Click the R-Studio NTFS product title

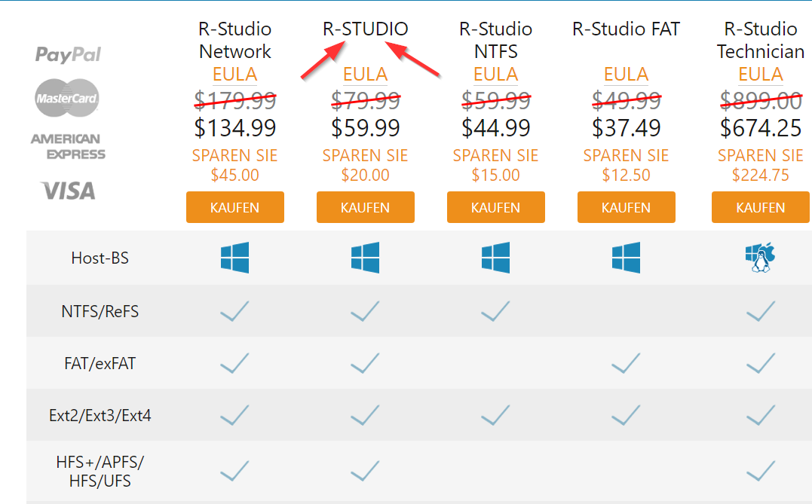(495, 40)
